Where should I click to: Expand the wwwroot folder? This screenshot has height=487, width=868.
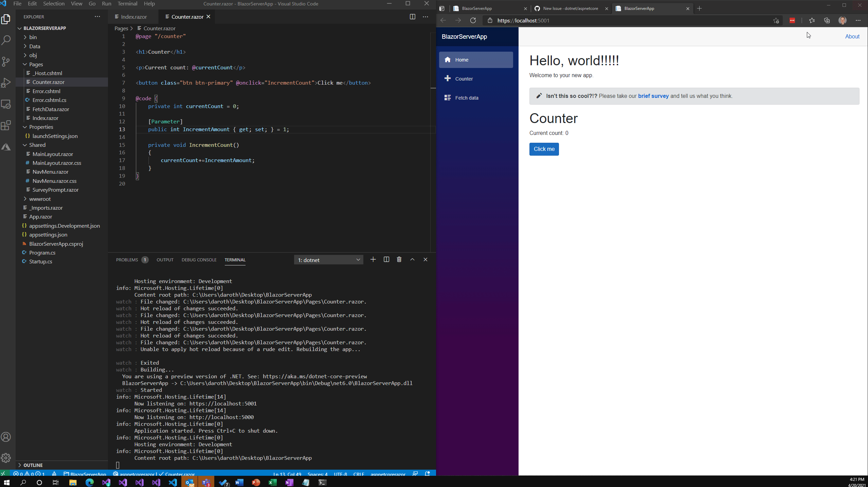click(x=40, y=199)
